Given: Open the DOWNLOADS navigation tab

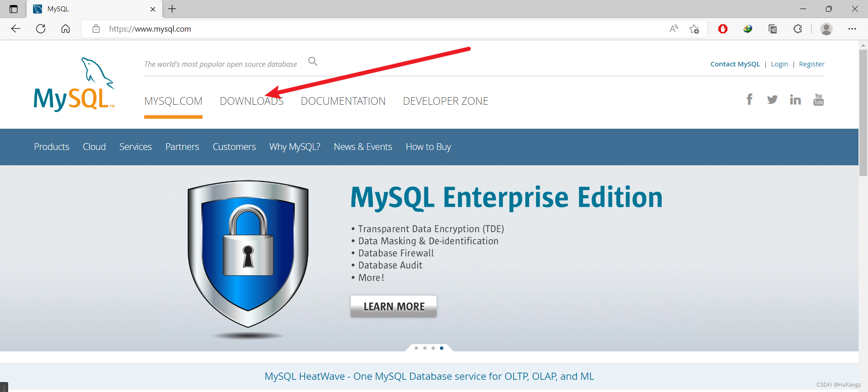Looking at the screenshot, I should (x=251, y=101).
